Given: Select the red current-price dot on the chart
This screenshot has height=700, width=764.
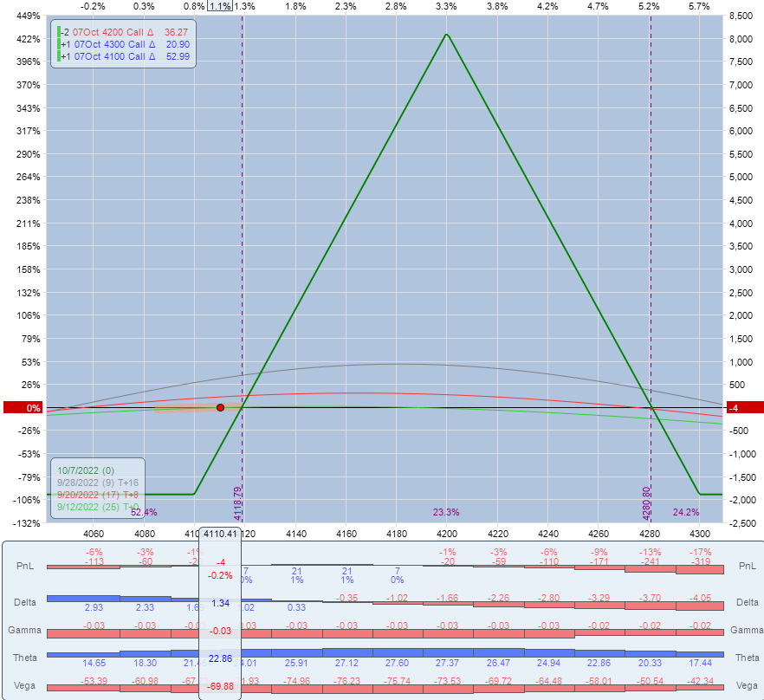Looking at the screenshot, I should point(219,407).
